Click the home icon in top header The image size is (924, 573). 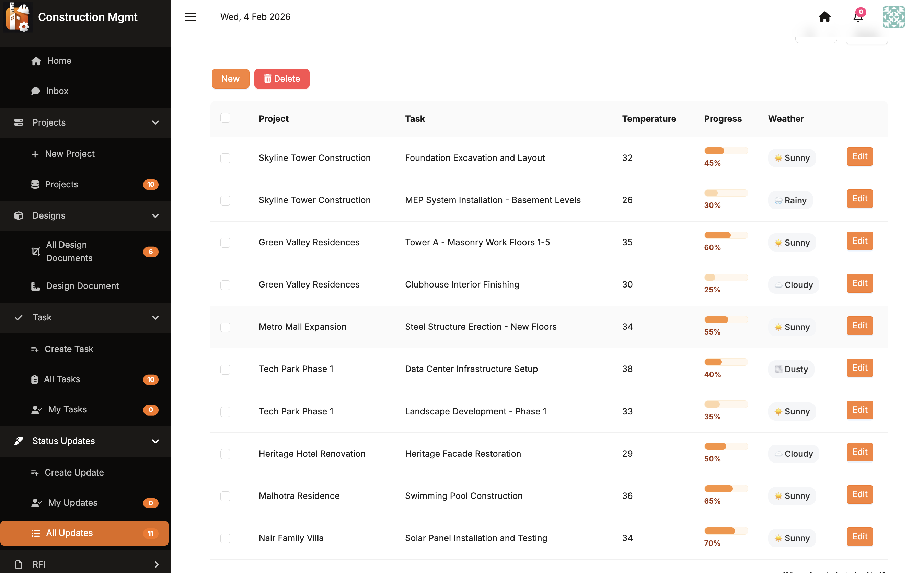click(824, 17)
